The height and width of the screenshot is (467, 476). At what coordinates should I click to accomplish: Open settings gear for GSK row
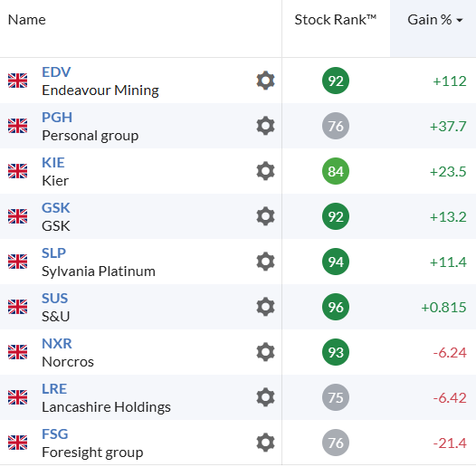tap(266, 216)
